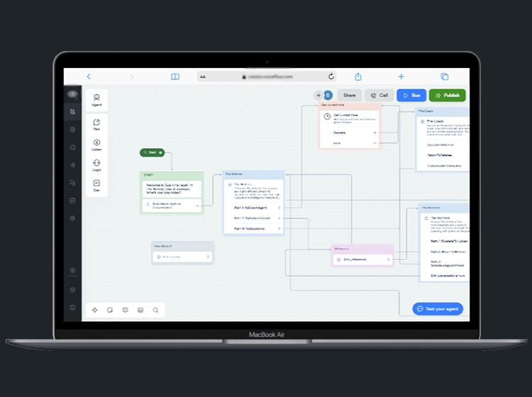532x397 pixels.
Task: Open the Talk steps menu
Action: pyautogui.click(x=96, y=125)
